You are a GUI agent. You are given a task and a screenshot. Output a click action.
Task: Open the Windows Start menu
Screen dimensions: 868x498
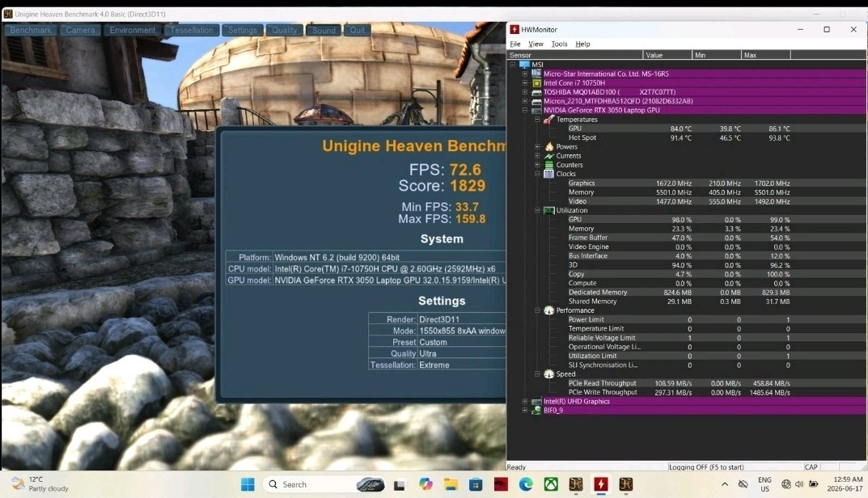pyautogui.click(x=248, y=485)
